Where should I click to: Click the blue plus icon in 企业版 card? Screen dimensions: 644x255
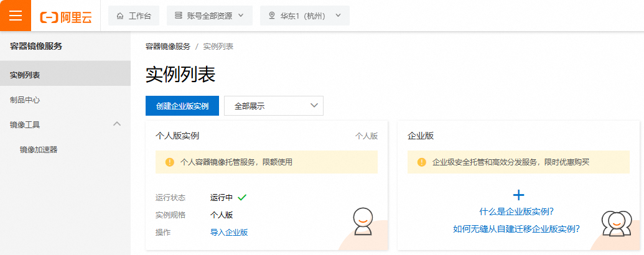(519, 195)
